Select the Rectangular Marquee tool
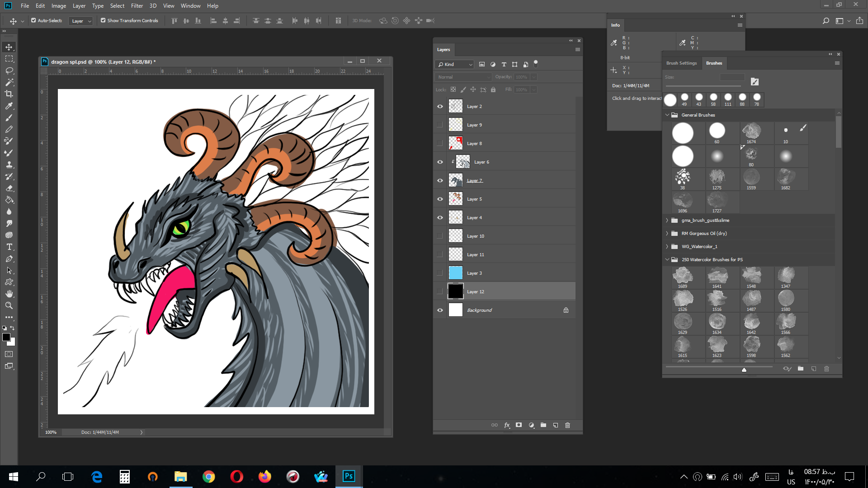This screenshot has width=868, height=488. coord(9,59)
